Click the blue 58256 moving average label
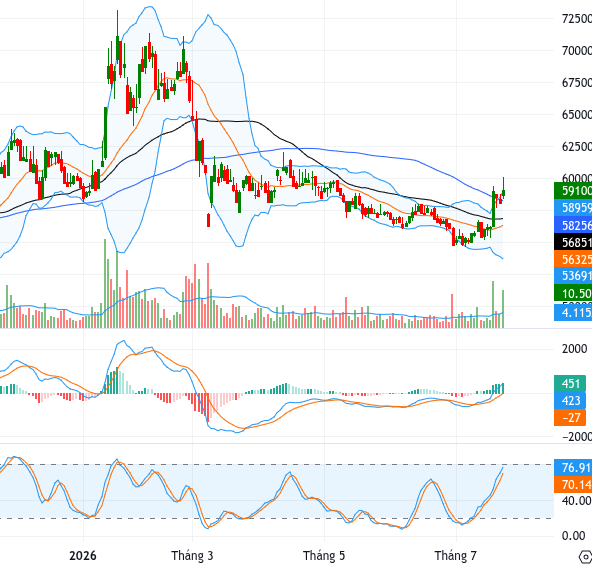This screenshot has width=592, height=564. 573,225
